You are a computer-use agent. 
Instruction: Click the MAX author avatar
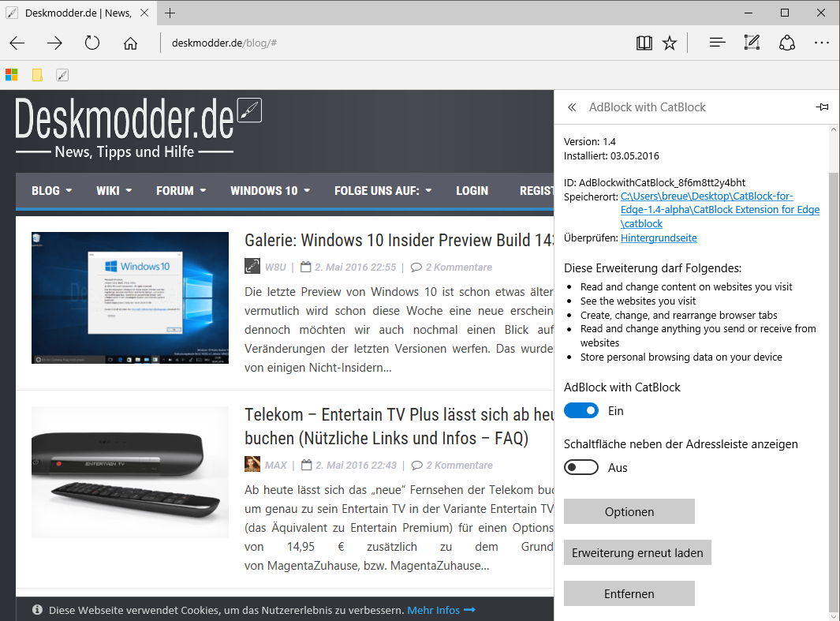tap(252, 464)
